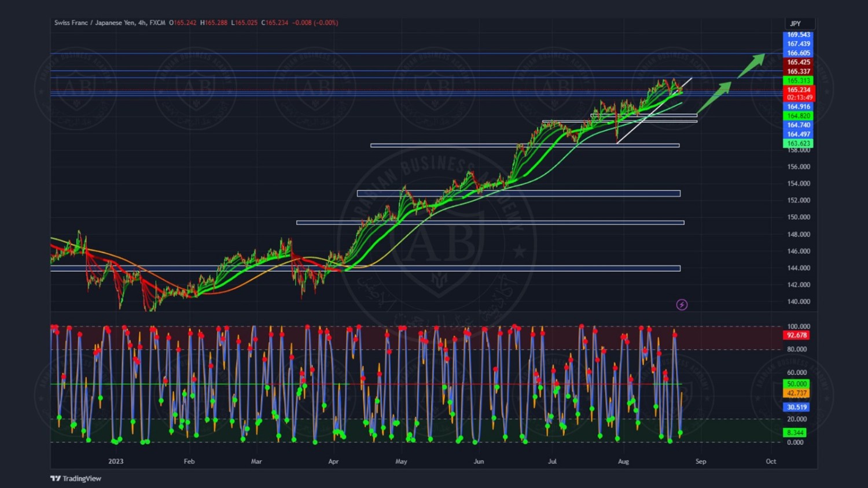868x488 pixels.
Task: Click the green 50.000 midline label
Action: [x=797, y=384]
